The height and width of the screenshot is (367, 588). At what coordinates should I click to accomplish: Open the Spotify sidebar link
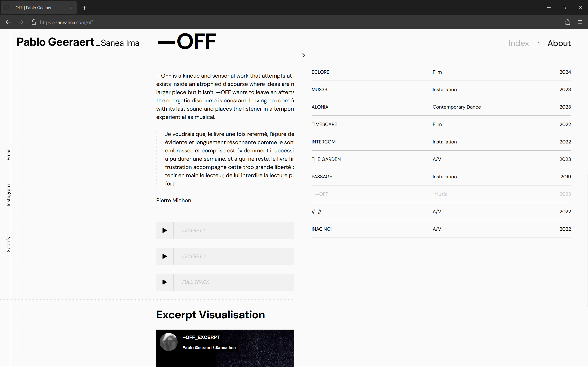(9, 244)
